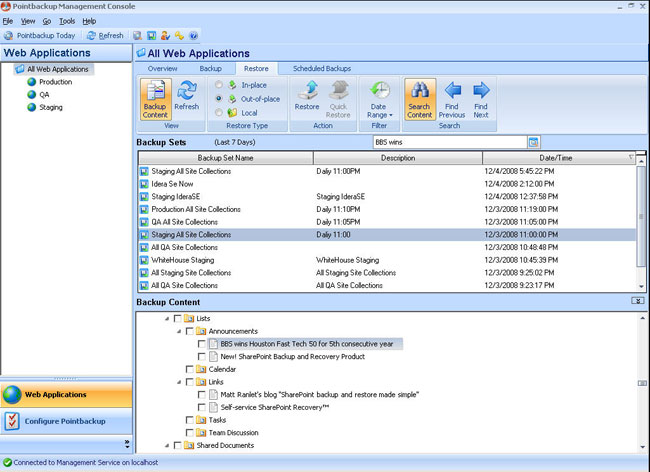Screen dimensions: 650x472
Task: Click the Find Next arrow
Action: coord(481,90)
